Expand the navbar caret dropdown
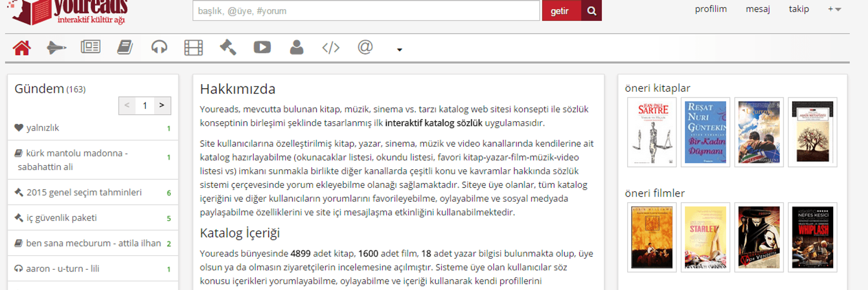The image size is (868, 290). coord(400,50)
